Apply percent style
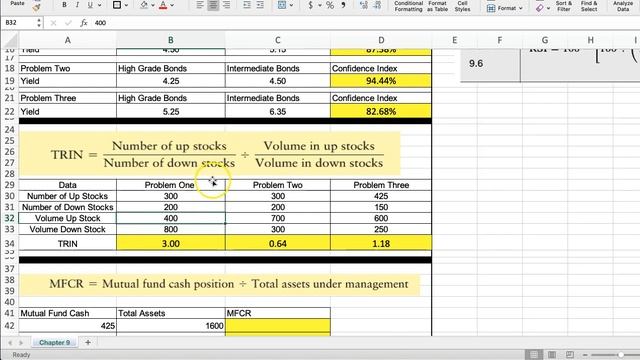The image size is (640, 360). [330, 5]
